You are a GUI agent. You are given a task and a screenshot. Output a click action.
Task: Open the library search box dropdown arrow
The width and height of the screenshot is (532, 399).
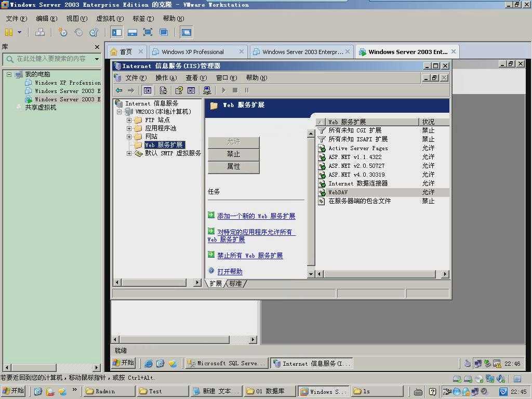click(97, 59)
